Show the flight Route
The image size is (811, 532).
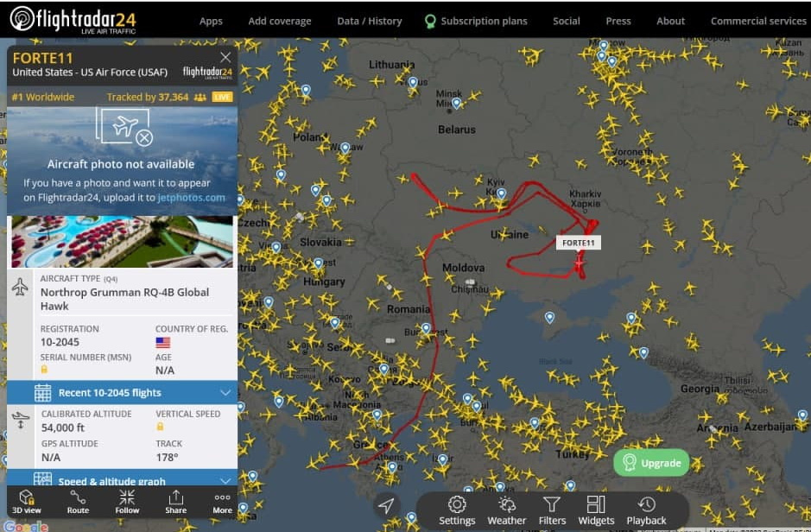click(78, 502)
